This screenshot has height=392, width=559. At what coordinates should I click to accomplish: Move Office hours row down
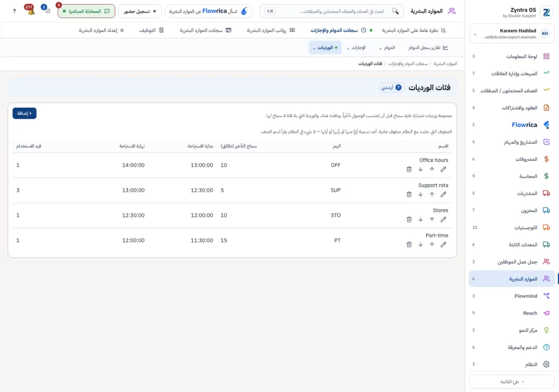point(420,169)
